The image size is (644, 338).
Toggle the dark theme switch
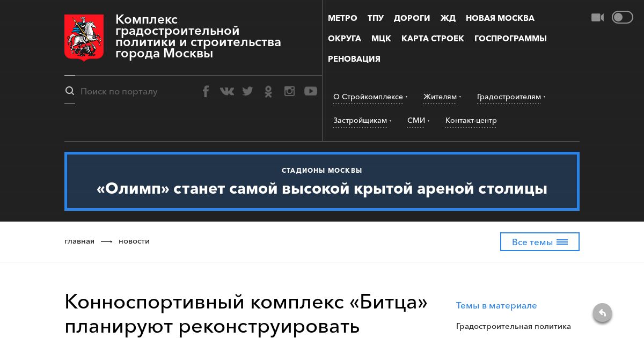623,18
